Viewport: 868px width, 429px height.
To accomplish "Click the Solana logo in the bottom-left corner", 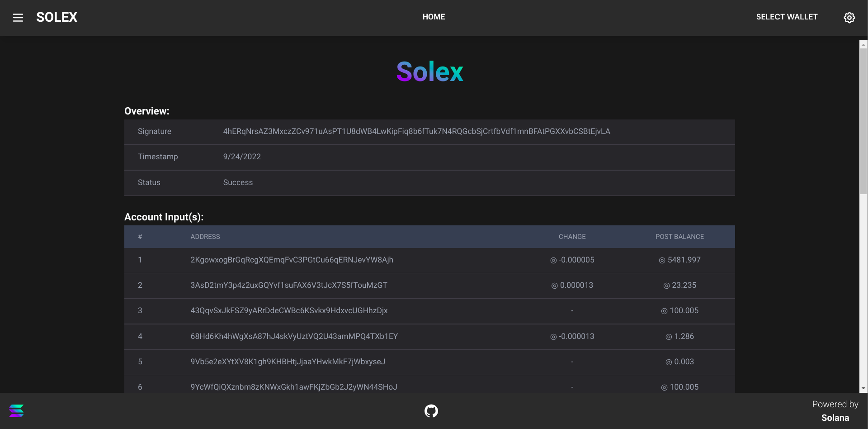I will click(x=16, y=411).
